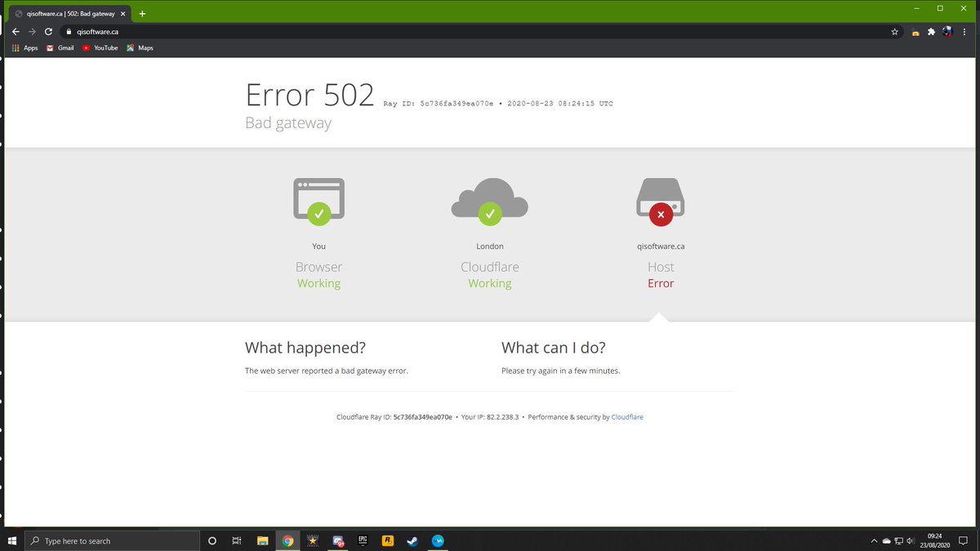Open the Maps bookmark
This screenshot has height=551, width=980.
click(x=140, y=48)
